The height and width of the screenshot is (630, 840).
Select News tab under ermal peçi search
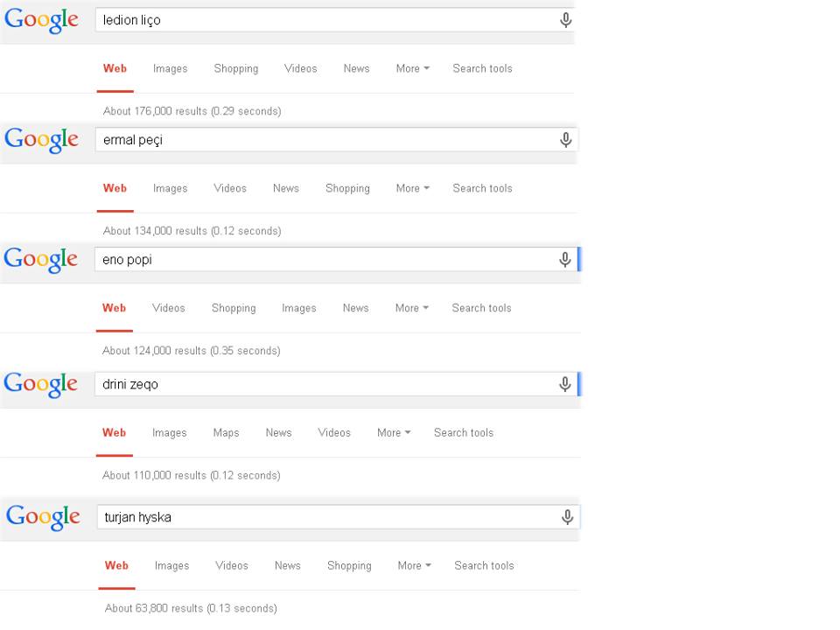click(286, 189)
